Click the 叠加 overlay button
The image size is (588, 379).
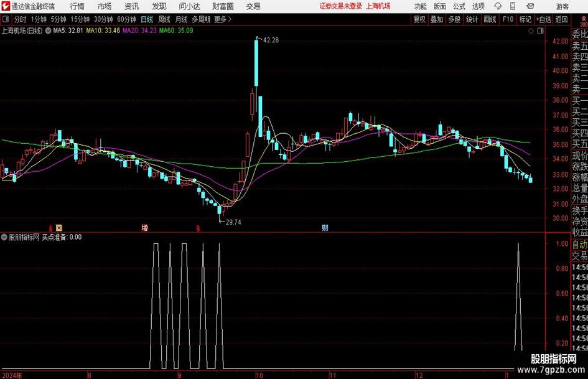coord(437,19)
